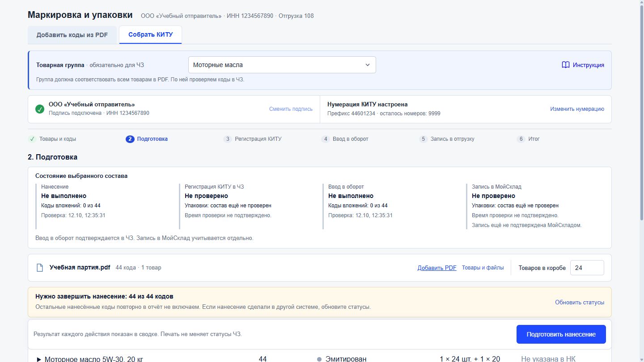
Task: Click the Префикс 44601234 text
Action: point(350,114)
